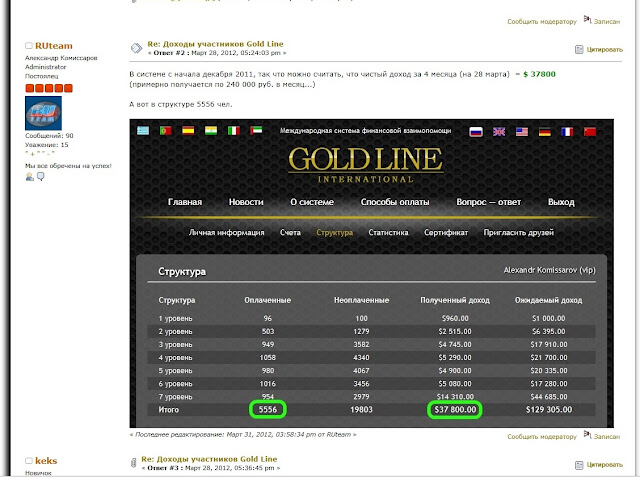This screenshot has height=477, width=640.
Task: Click the status icon beside RUteam's username
Action: click(28, 46)
